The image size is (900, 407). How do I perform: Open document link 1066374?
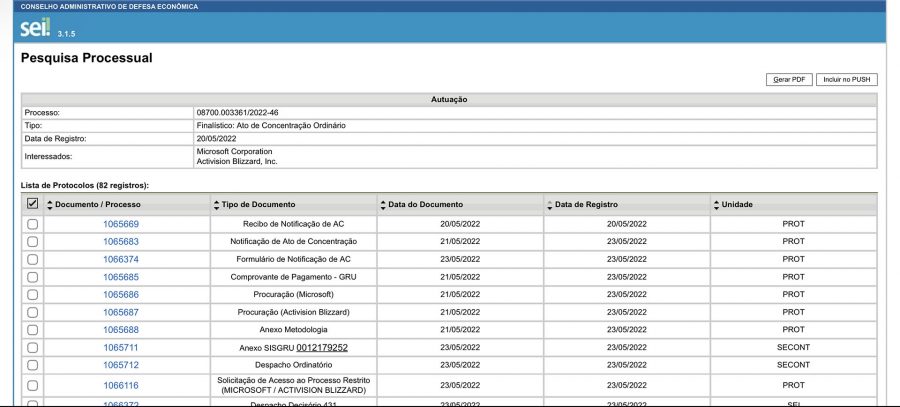[x=121, y=259]
